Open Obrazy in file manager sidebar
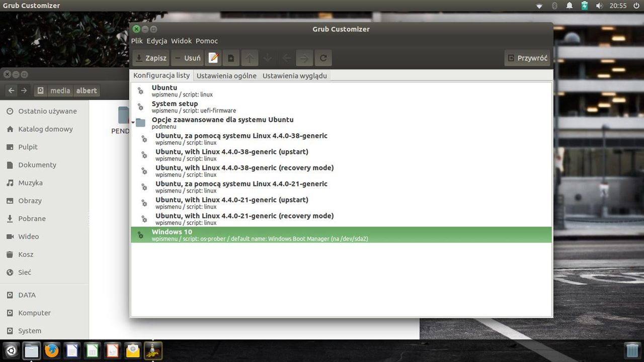Screen dimensions: 644x362 (44, 201)
